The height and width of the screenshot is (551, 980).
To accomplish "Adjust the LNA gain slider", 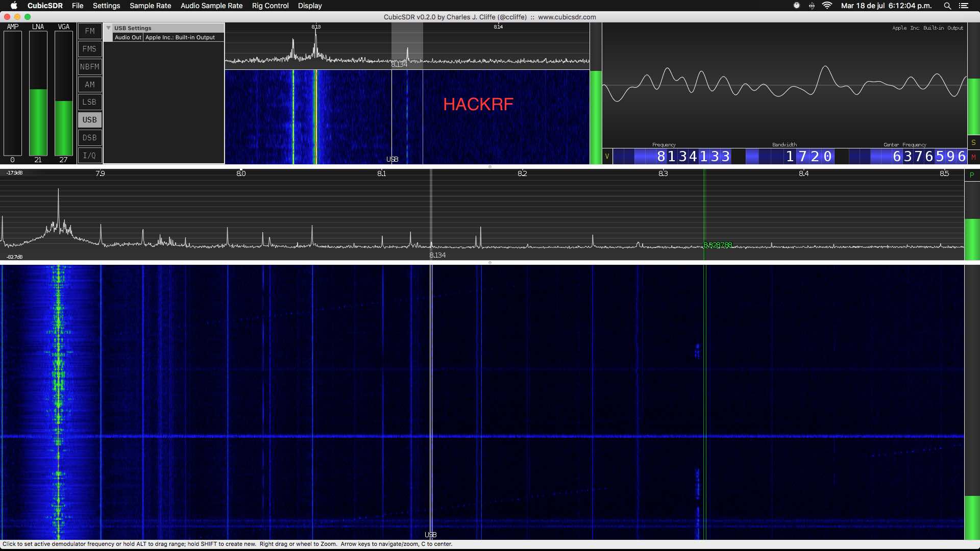I will click(38, 93).
